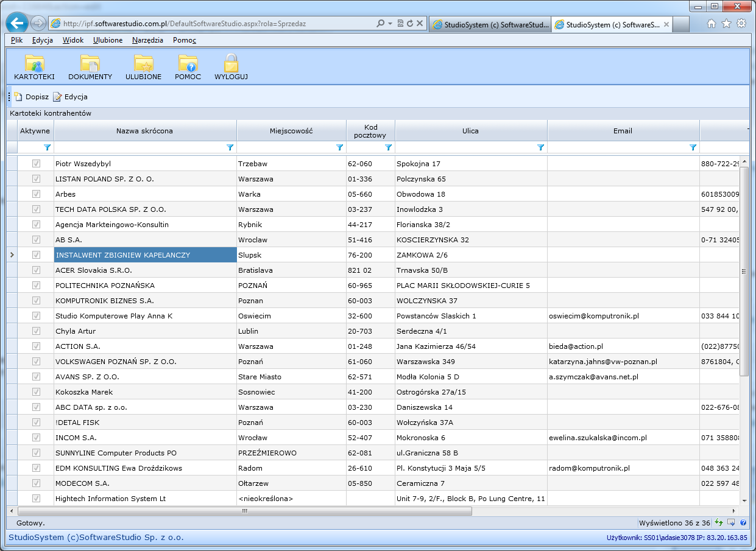Toggle Aktywne checkbox for TECH DATA POLSKA
The width and height of the screenshot is (756, 551).
[37, 209]
